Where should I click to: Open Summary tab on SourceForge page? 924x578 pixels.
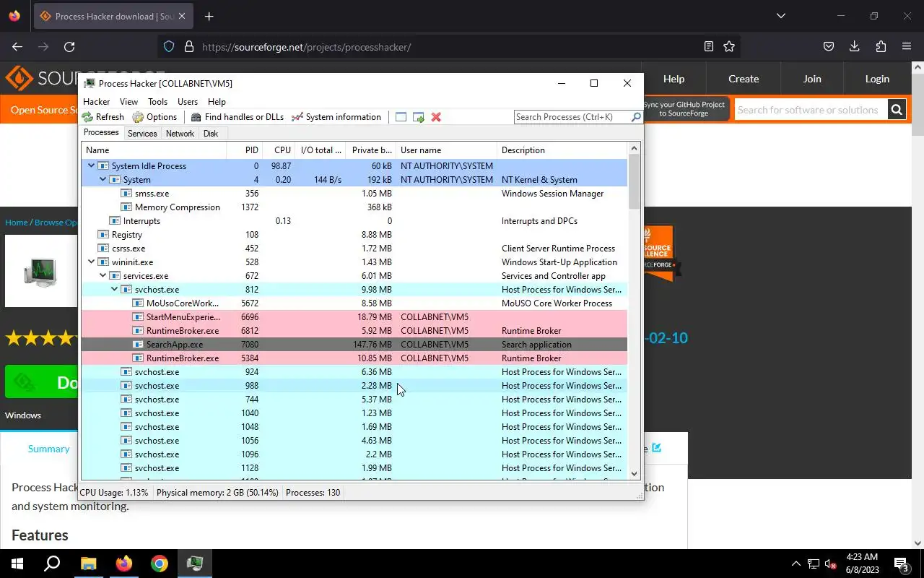pos(48,449)
